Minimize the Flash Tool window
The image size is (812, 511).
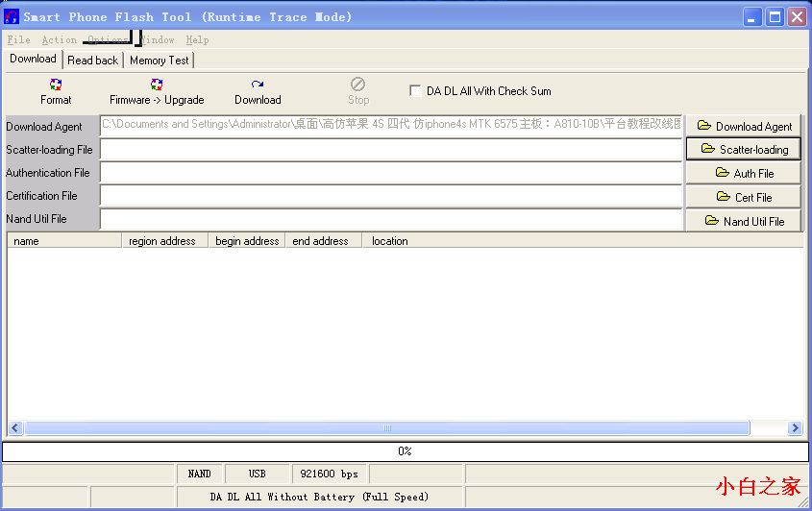coord(751,17)
